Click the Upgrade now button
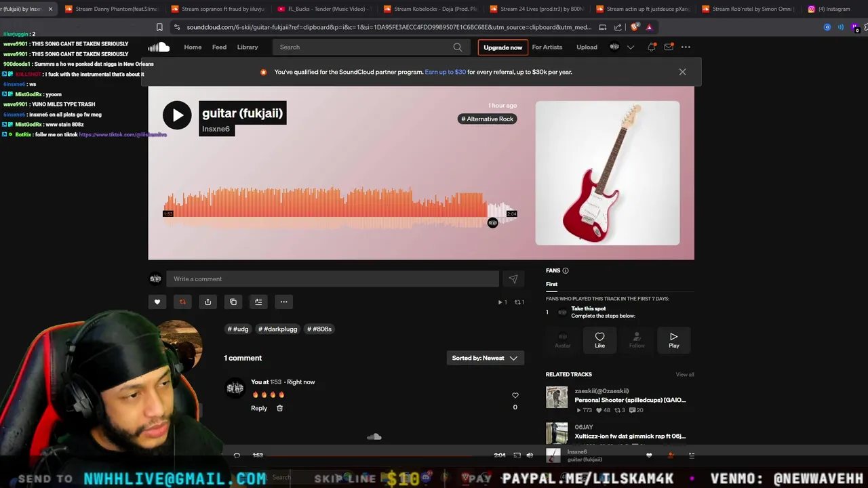 pos(502,47)
